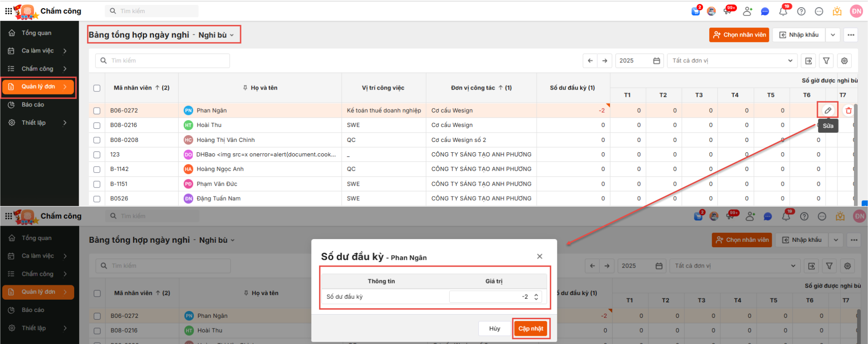Click the Cơ cấu Wesign số 2 cell
The width and height of the screenshot is (868, 344).
(458, 140)
